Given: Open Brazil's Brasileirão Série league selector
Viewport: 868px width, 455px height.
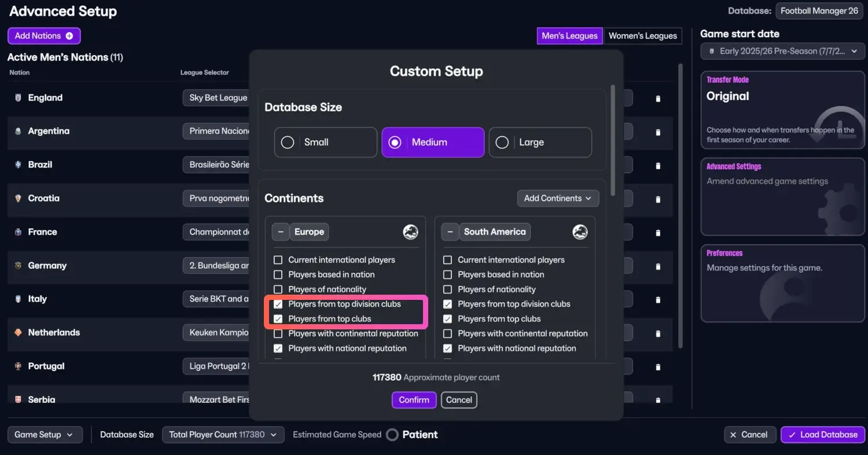Looking at the screenshot, I should (216, 165).
